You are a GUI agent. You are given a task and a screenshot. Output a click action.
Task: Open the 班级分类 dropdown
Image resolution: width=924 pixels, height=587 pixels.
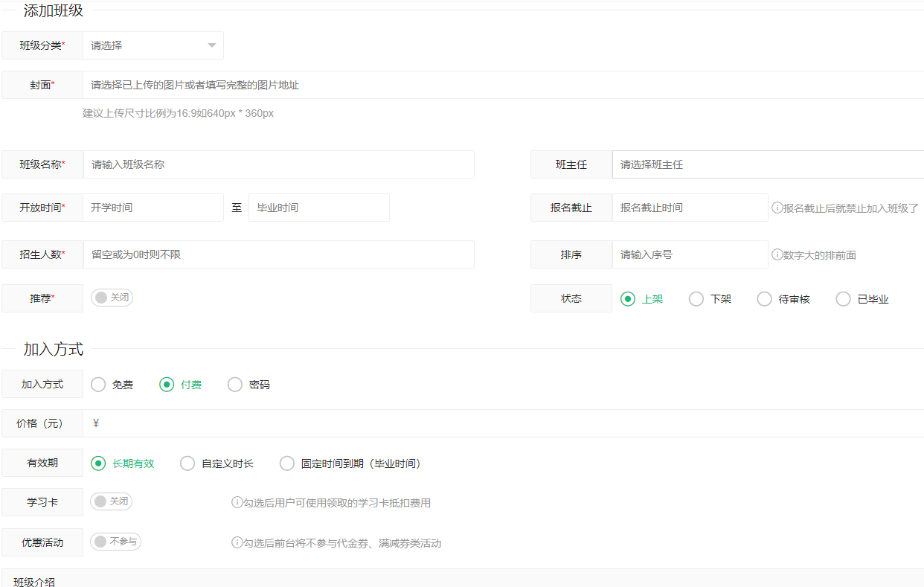coord(153,45)
